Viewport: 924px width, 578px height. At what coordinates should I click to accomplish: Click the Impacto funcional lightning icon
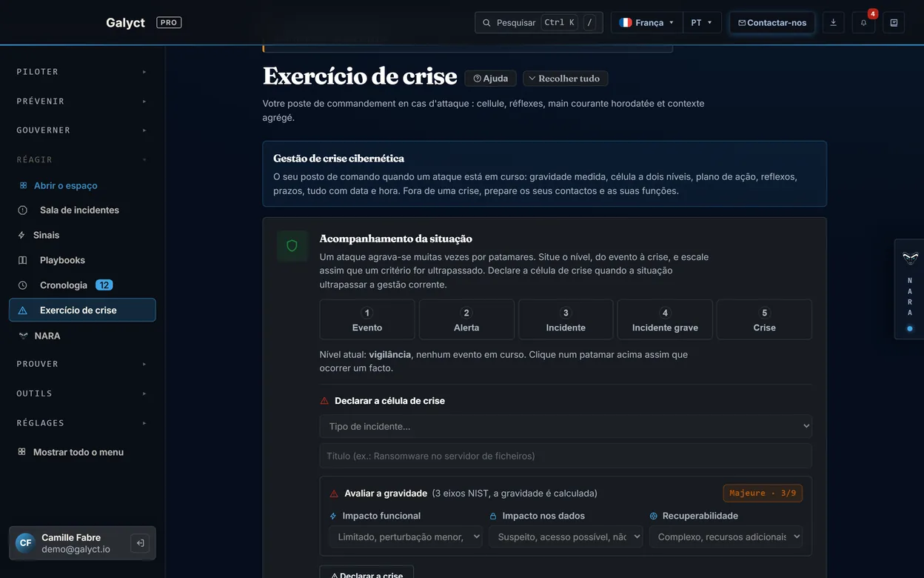[333, 516]
